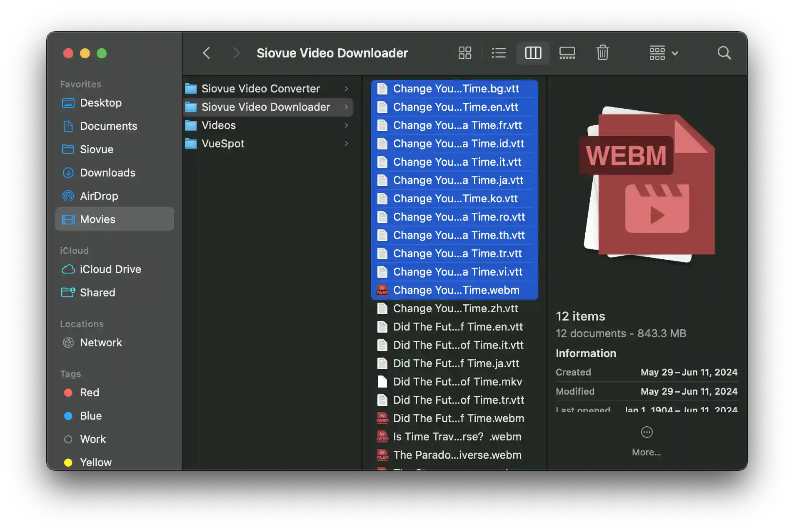The width and height of the screenshot is (794, 532).
Task: Select the Siovue Video Downloader folder
Action: click(x=269, y=107)
